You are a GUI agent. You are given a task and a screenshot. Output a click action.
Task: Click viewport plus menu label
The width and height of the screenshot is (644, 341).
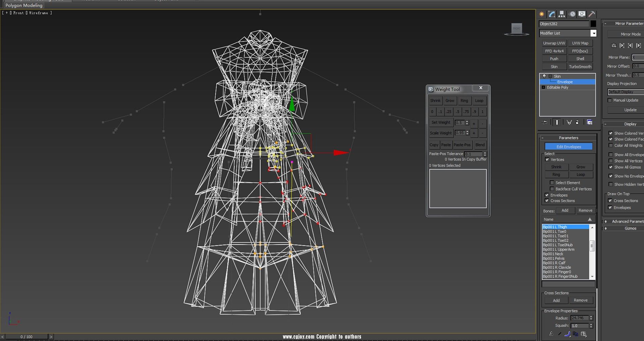click(7, 13)
